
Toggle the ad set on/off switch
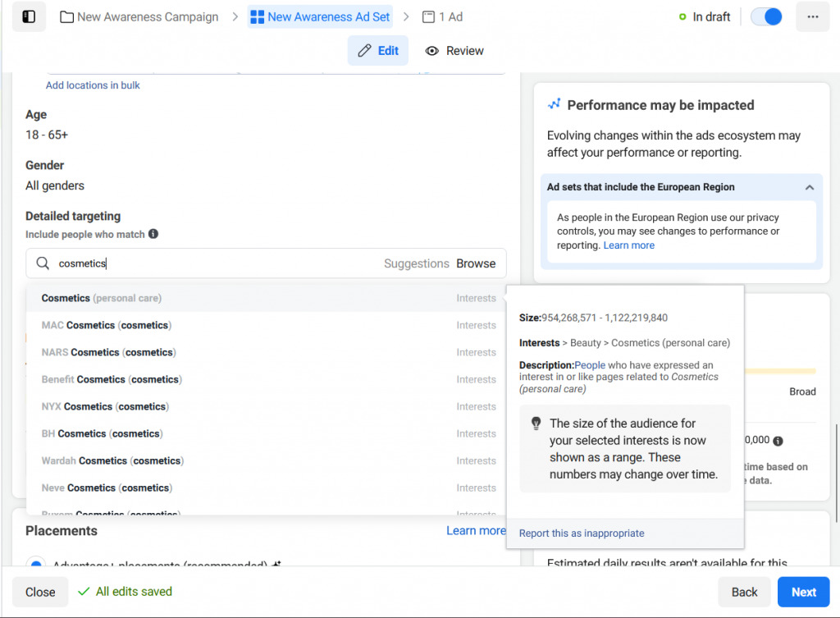pyautogui.click(x=766, y=16)
